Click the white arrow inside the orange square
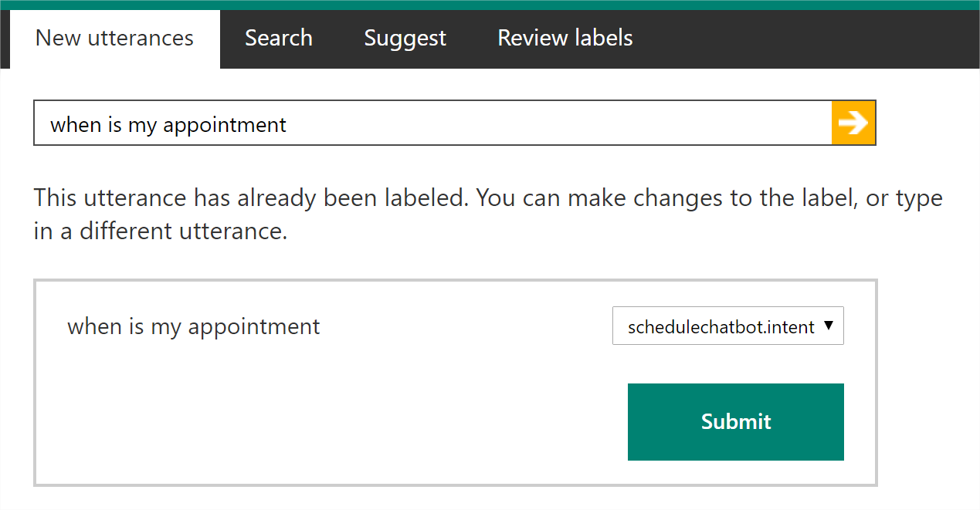Image resolution: width=980 pixels, height=510 pixels. pyautogui.click(x=853, y=123)
